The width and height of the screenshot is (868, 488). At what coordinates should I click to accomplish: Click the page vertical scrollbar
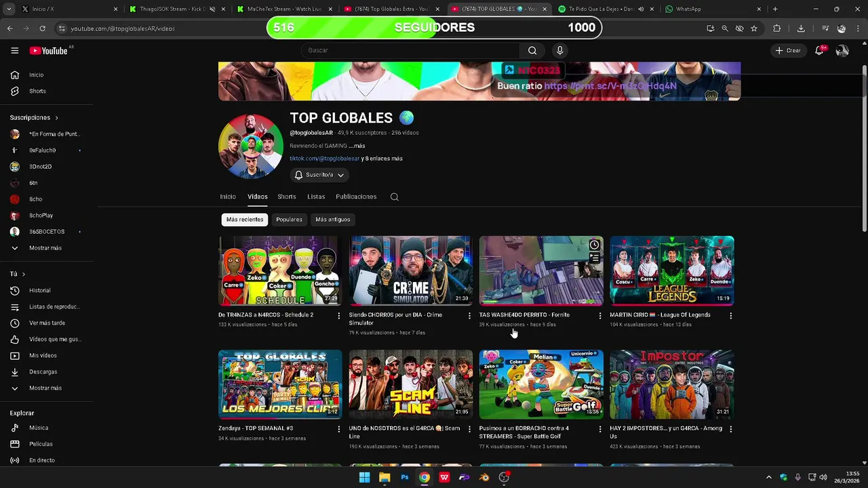(x=864, y=149)
